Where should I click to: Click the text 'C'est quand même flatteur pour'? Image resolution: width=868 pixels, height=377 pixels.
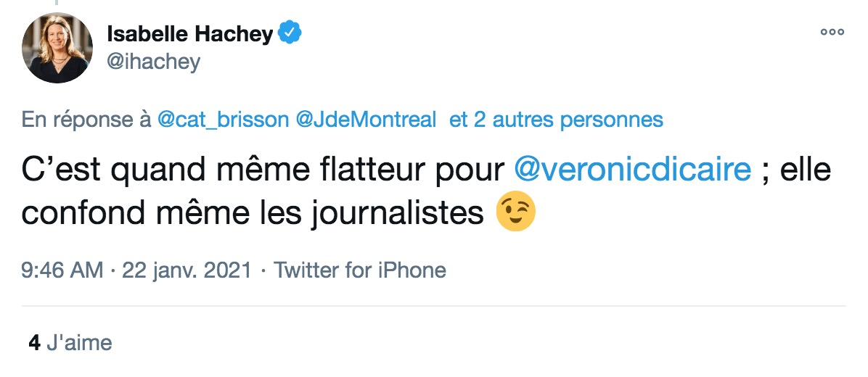[263, 170]
